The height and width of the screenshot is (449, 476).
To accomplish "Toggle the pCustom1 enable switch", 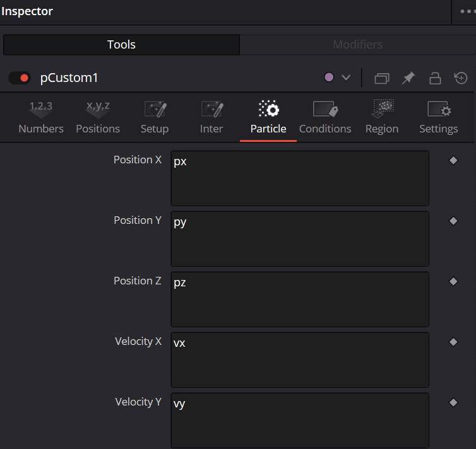I will pyautogui.click(x=20, y=78).
